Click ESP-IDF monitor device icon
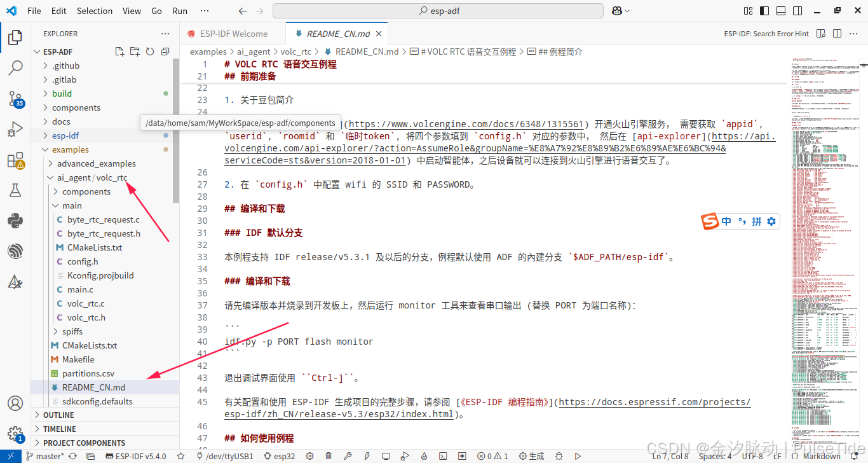This screenshot has width=868, height=463. pos(386,456)
